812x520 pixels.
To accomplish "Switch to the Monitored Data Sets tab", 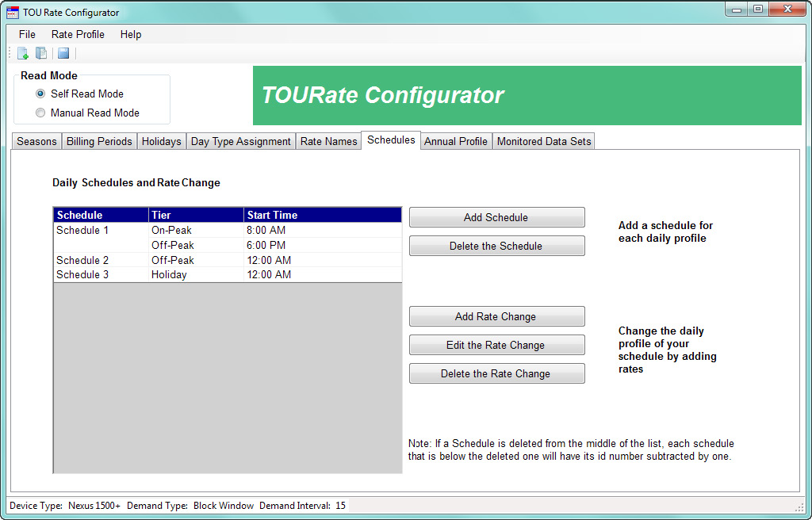I will [544, 141].
